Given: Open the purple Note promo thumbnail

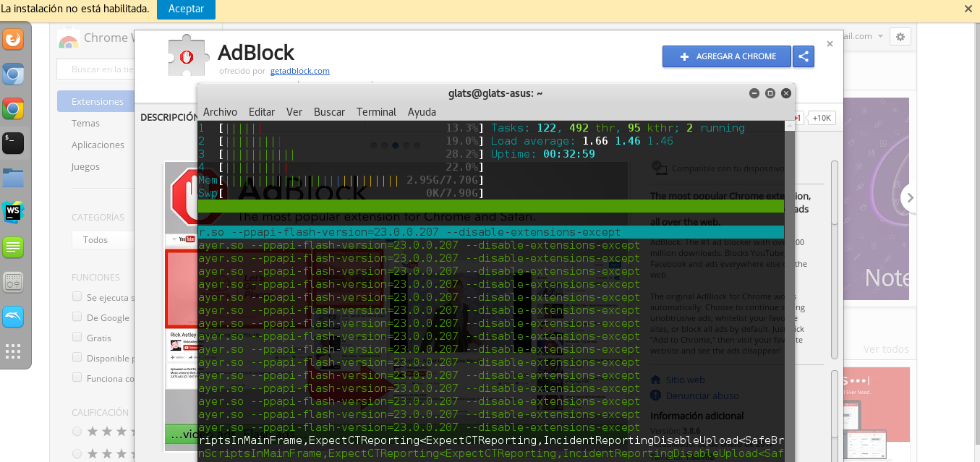Looking at the screenshot, I should click(x=876, y=199).
